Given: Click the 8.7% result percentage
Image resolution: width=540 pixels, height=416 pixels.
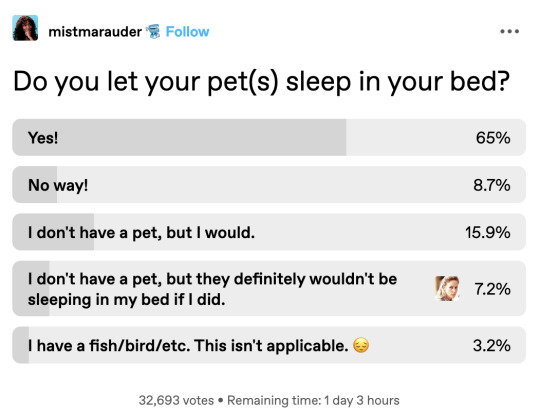Looking at the screenshot, I should [492, 185].
